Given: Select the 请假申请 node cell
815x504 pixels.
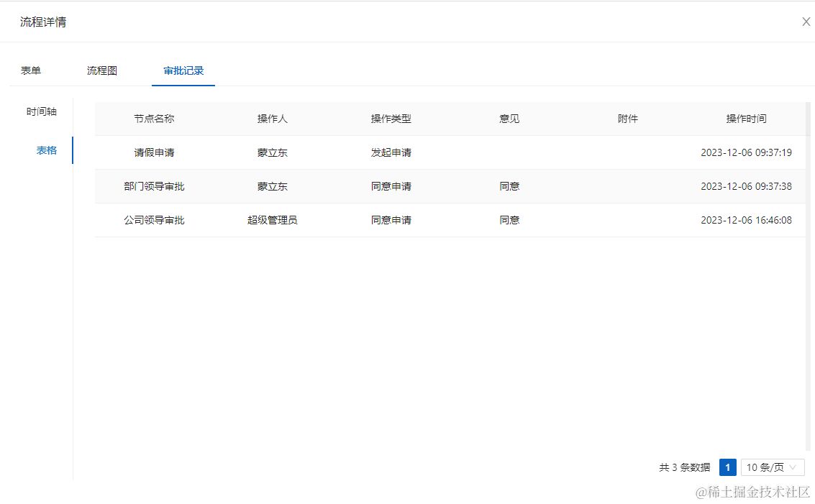Looking at the screenshot, I should [154, 152].
